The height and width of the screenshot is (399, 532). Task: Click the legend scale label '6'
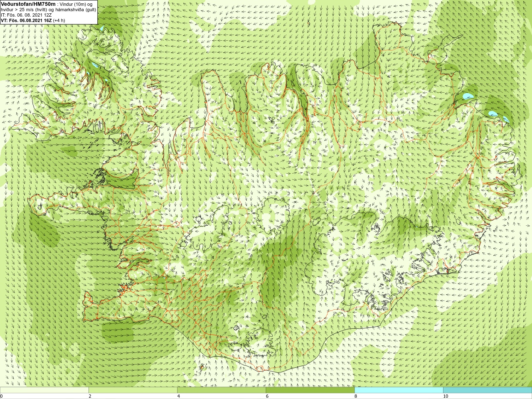pos(267,396)
